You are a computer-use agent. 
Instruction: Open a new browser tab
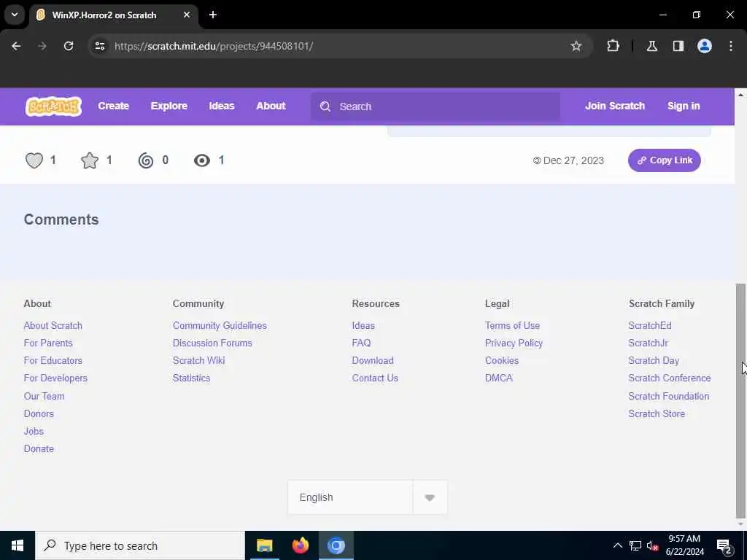click(213, 15)
